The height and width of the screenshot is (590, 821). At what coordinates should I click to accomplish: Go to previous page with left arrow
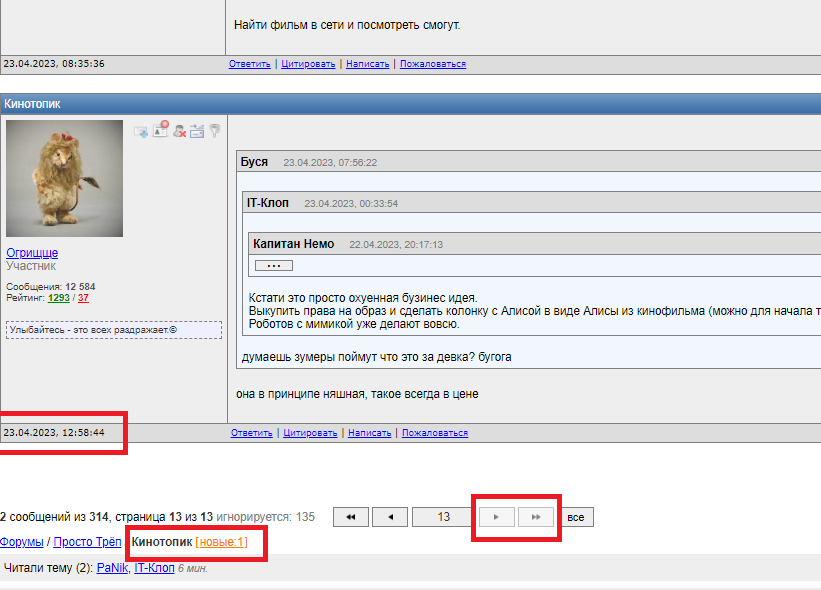389,517
